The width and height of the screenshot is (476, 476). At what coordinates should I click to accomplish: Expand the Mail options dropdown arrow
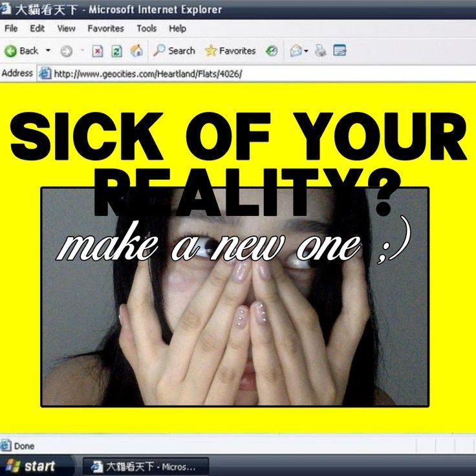coord(306,50)
